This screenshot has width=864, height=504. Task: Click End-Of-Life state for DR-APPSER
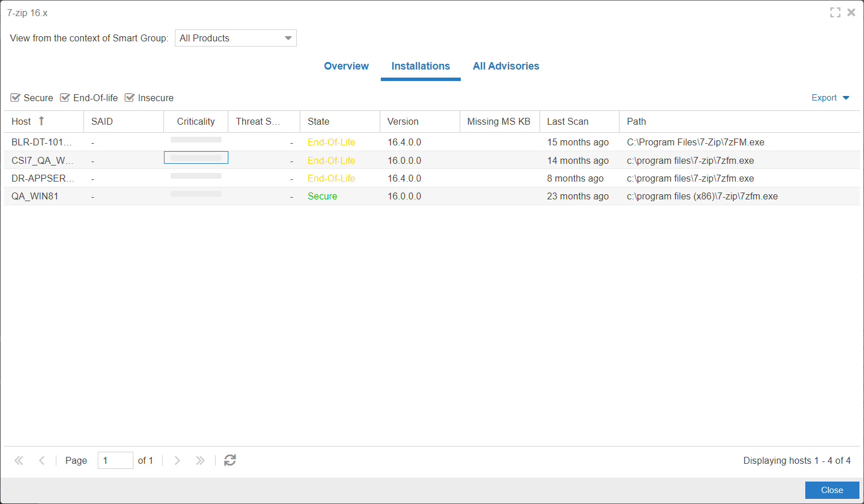[x=331, y=178]
